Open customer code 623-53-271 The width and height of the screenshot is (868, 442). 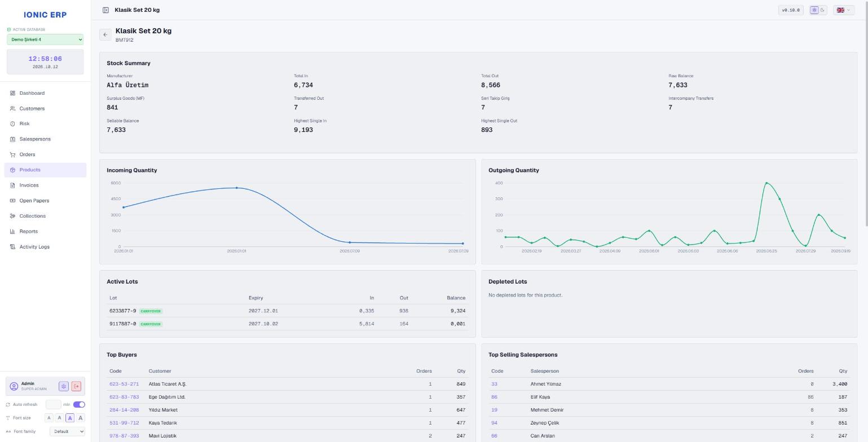(124, 384)
